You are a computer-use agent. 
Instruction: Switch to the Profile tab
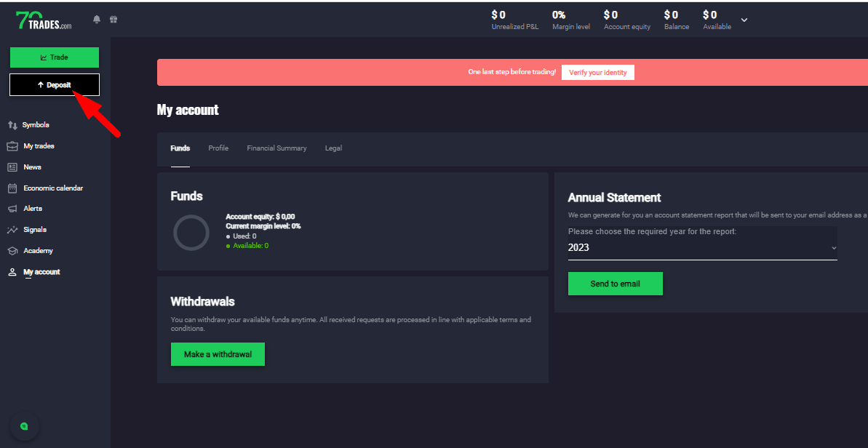coord(218,148)
